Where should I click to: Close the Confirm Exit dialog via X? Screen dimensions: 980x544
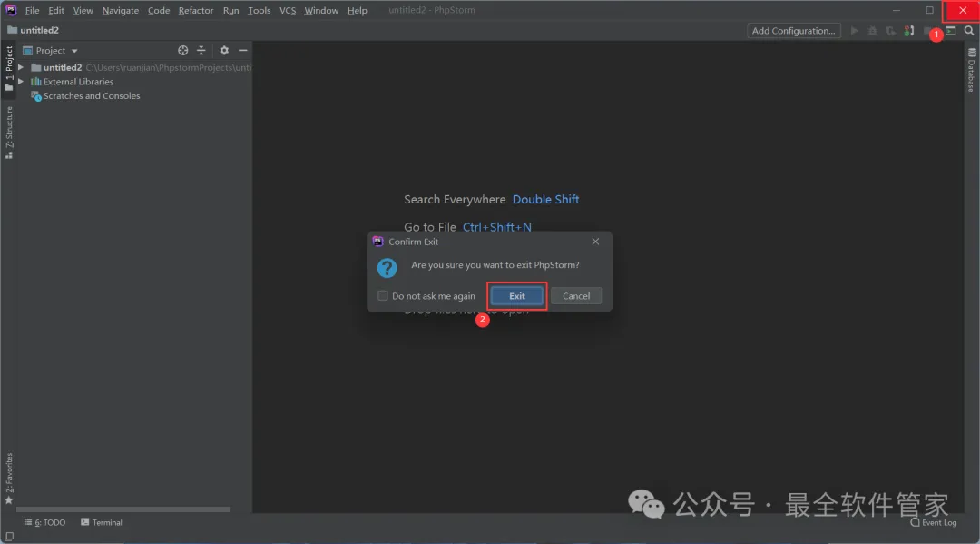pos(595,242)
